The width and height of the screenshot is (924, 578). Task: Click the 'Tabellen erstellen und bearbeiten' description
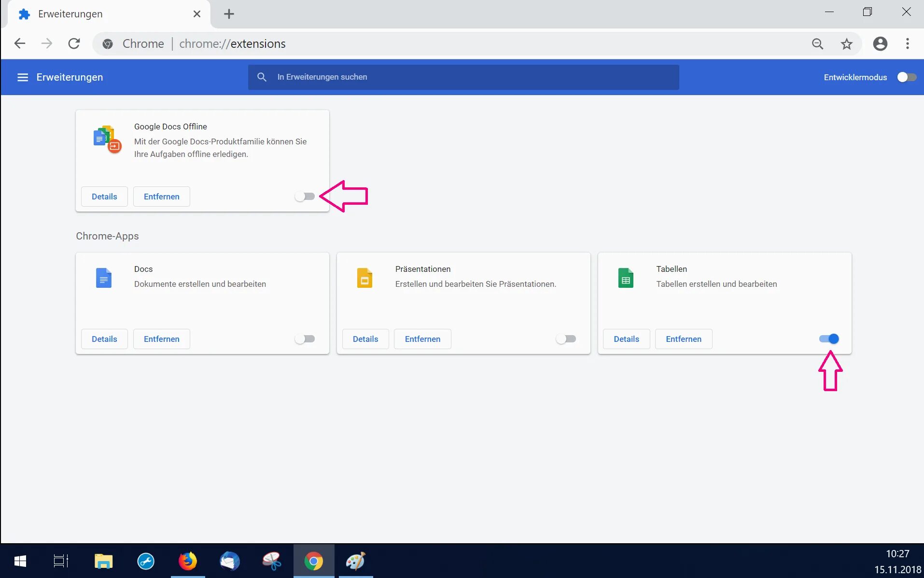716,284
